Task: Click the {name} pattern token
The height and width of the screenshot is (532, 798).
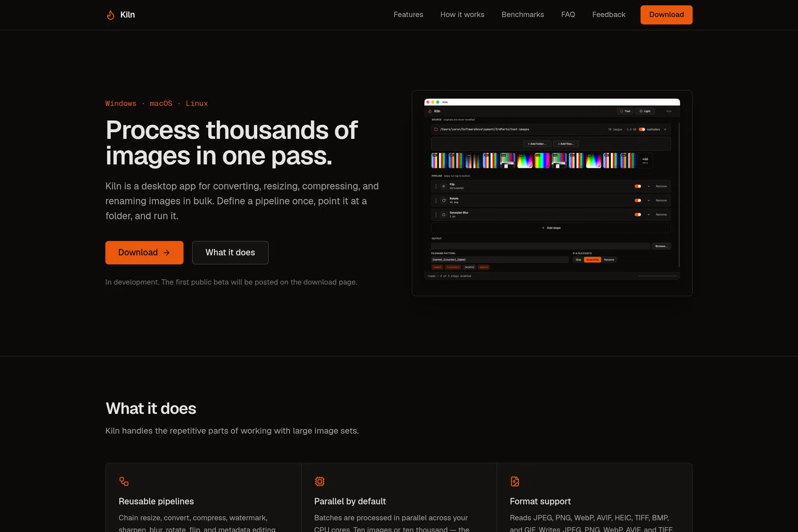Action: click(437, 267)
